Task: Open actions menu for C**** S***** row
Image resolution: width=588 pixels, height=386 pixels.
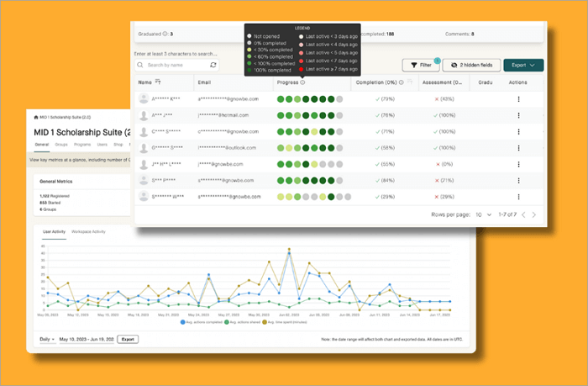Action: (x=518, y=132)
